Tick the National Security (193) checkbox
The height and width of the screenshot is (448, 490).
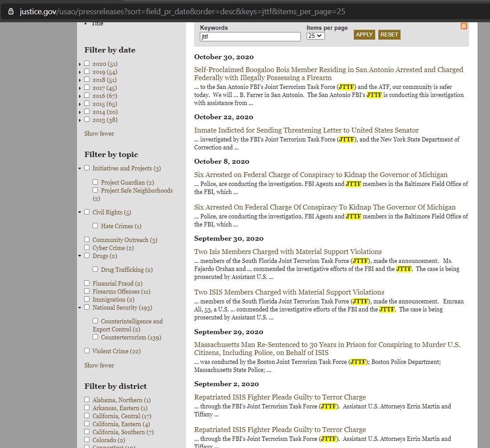pyautogui.click(x=87, y=307)
